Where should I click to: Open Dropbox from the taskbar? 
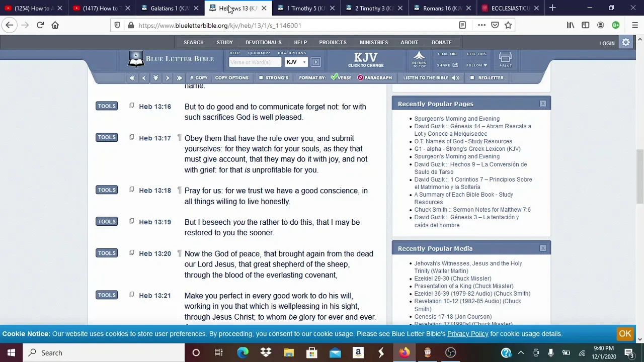pyautogui.click(x=266, y=353)
